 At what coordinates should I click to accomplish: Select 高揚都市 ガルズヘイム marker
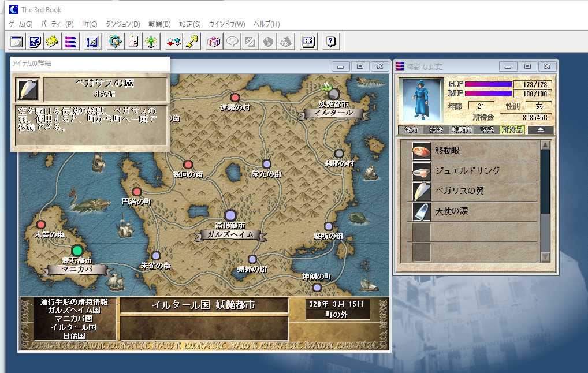[230, 215]
